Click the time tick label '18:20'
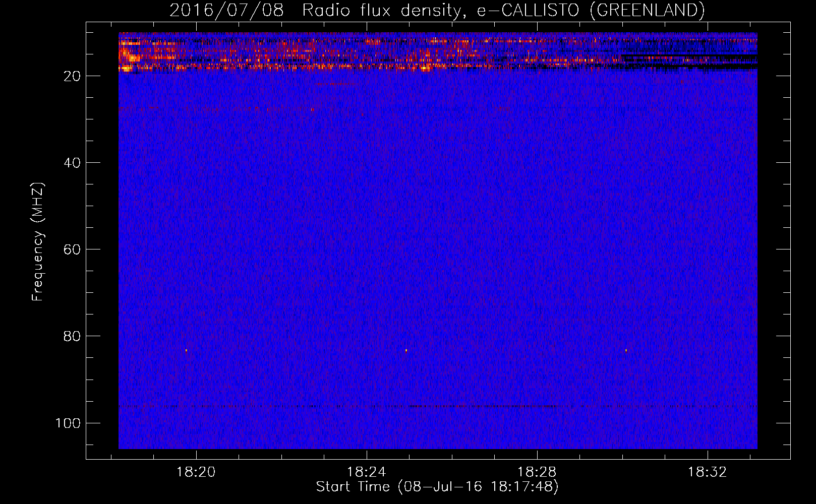The width and height of the screenshot is (816, 504). click(x=196, y=472)
